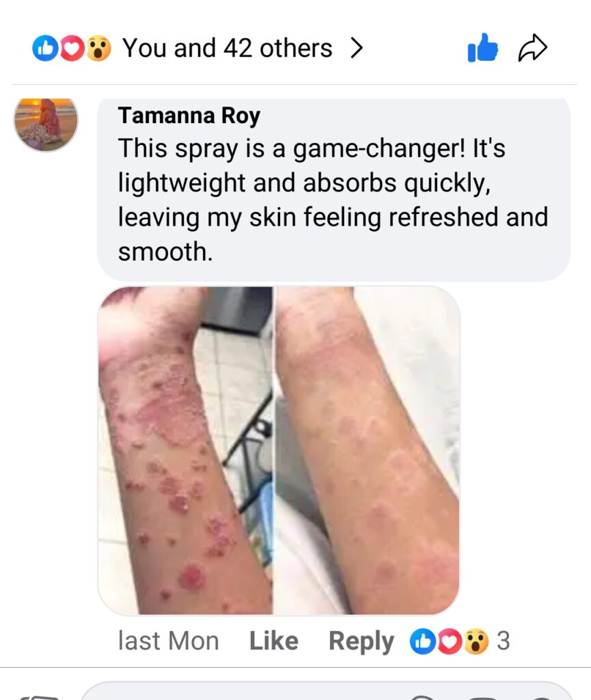591x700 pixels.
Task: Click the wow emoji under the comment
Action: [x=476, y=641]
